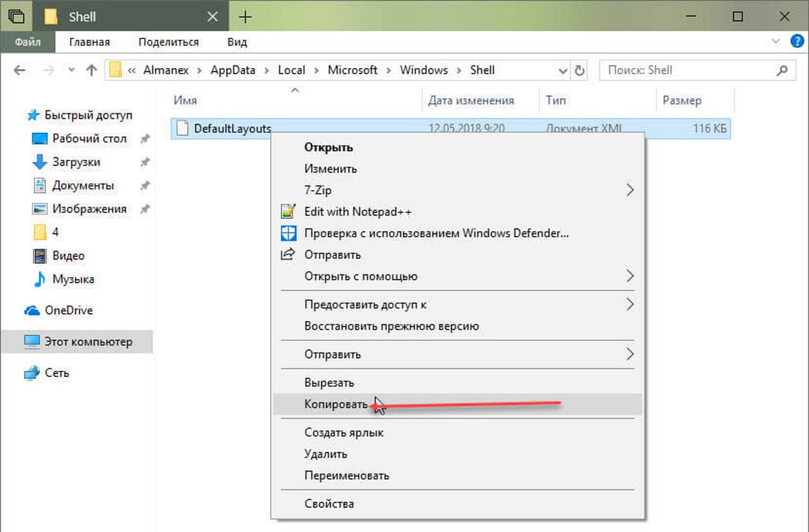
Task: Click the pin icon beside Рабочий стол
Action: point(144,139)
